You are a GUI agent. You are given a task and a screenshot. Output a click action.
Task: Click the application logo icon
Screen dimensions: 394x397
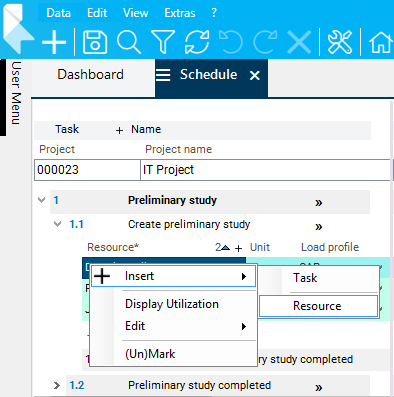click(17, 28)
